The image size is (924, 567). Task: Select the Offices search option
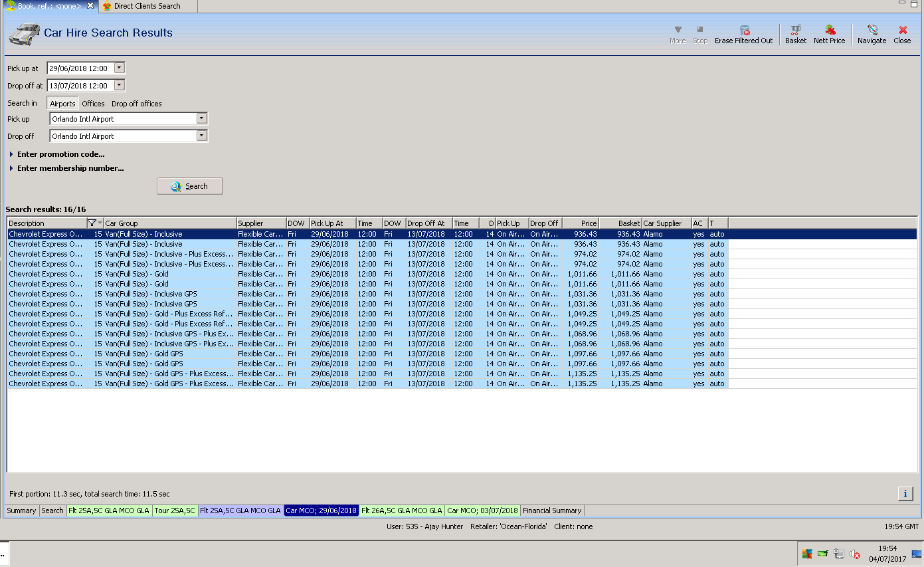point(93,104)
